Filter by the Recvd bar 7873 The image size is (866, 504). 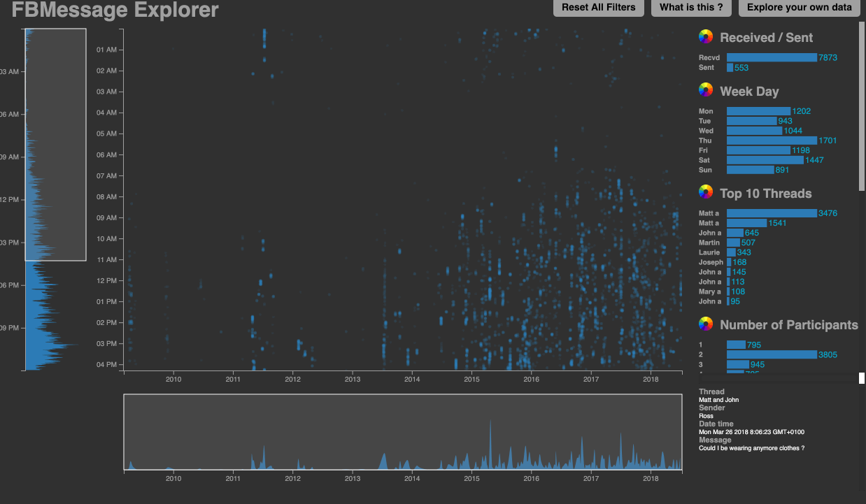tap(772, 57)
